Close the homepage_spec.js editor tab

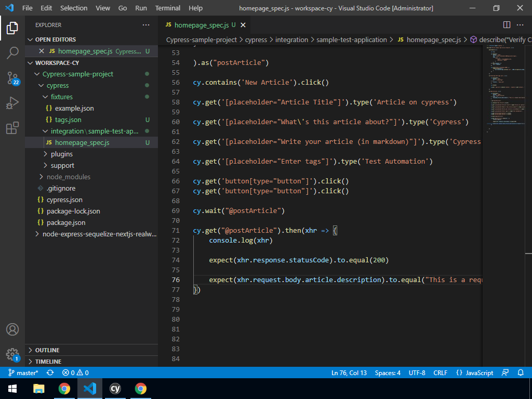pos(243,25)
